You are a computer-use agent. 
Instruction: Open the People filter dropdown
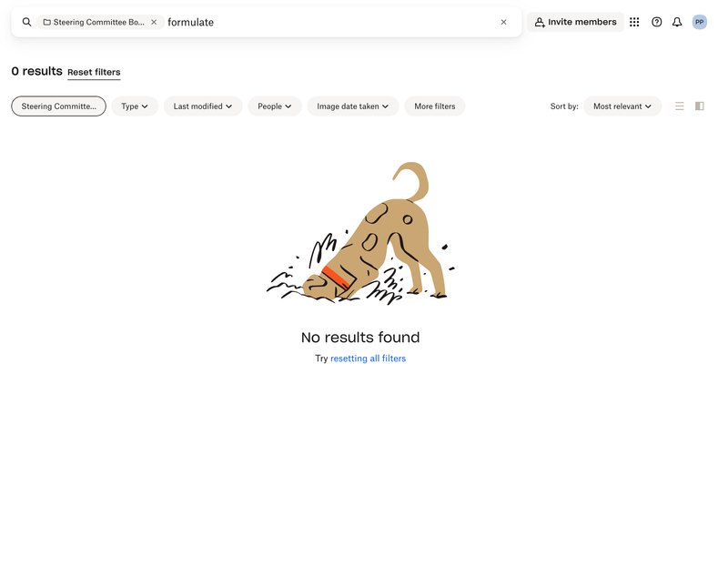point(275,106)
